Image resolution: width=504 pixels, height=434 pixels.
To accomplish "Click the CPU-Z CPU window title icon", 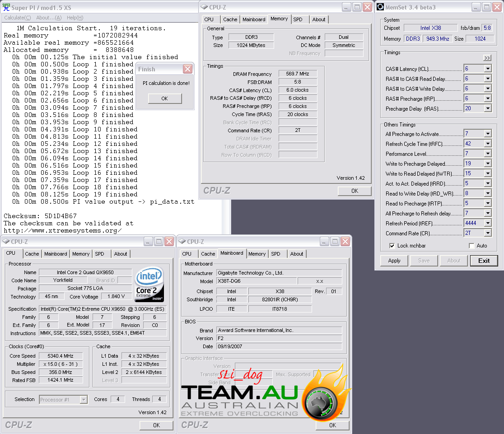I will coord(6,242).
